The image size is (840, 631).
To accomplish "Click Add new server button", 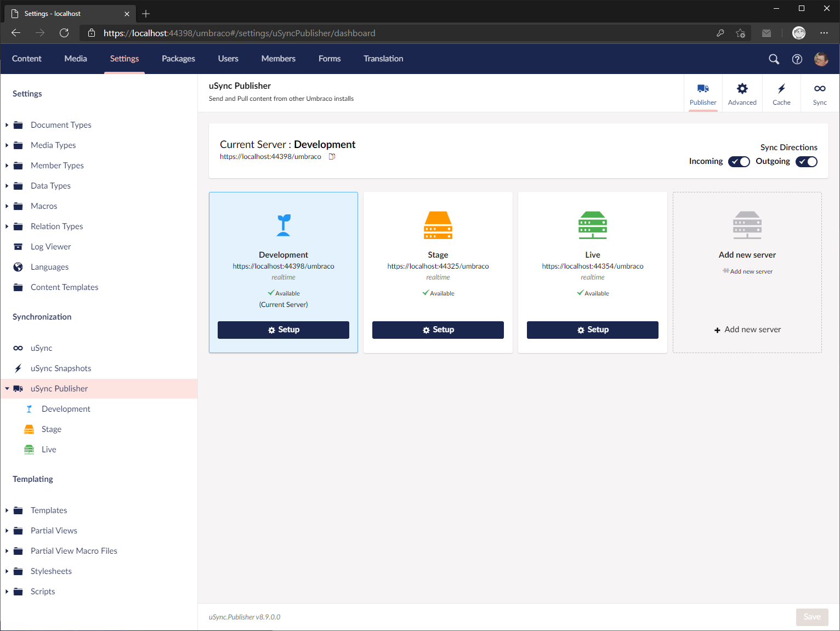I will [747, 329].
